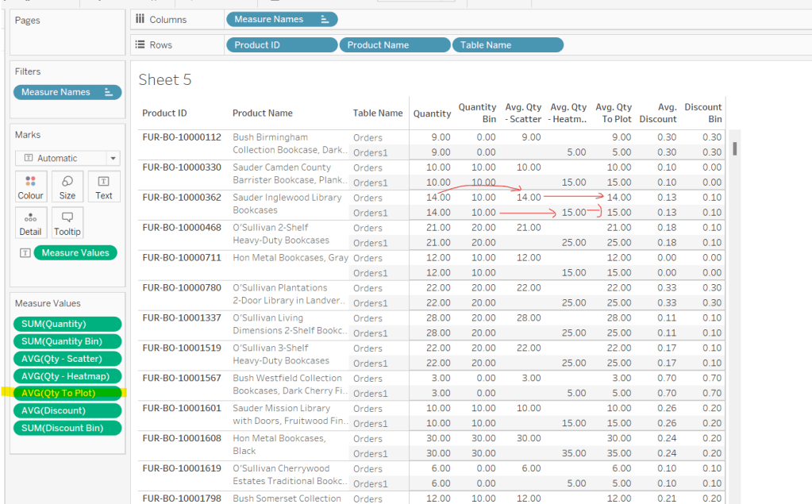812x504 pixels.
Task: Select the Measure Names pill in Columns
Action: (270, 19)
